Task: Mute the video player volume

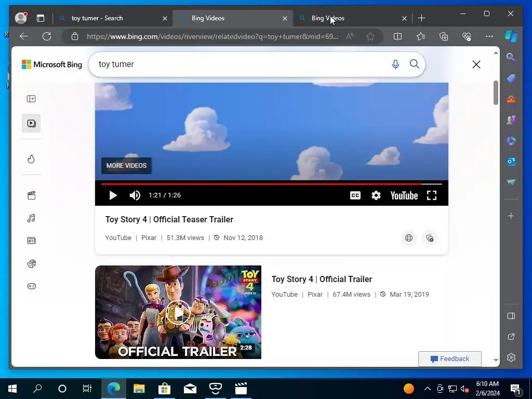Action: coord(135,195)
